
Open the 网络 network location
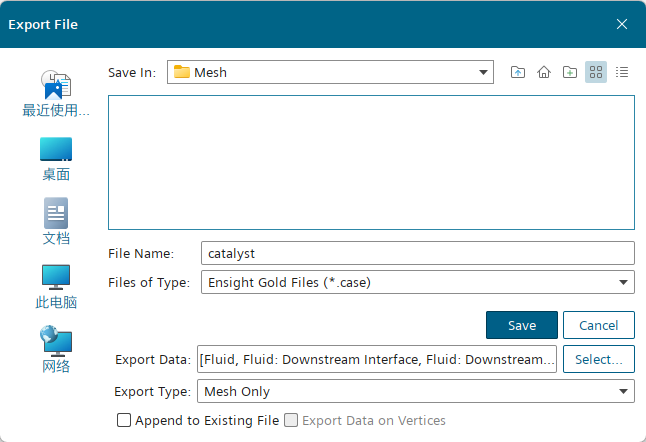point(56,350)
